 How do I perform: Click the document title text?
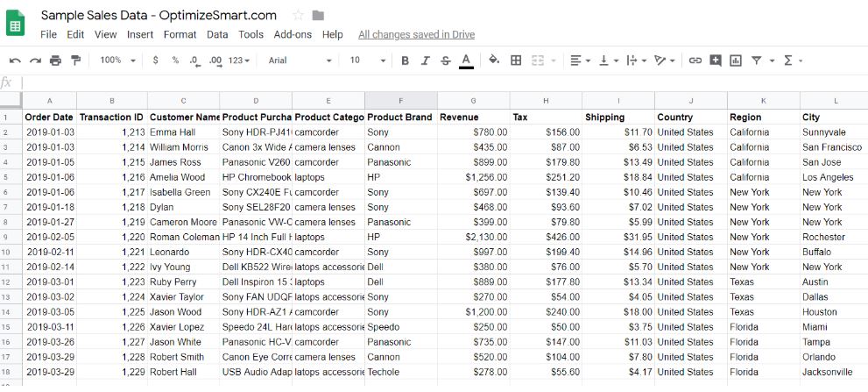click(x=159, y=15)
